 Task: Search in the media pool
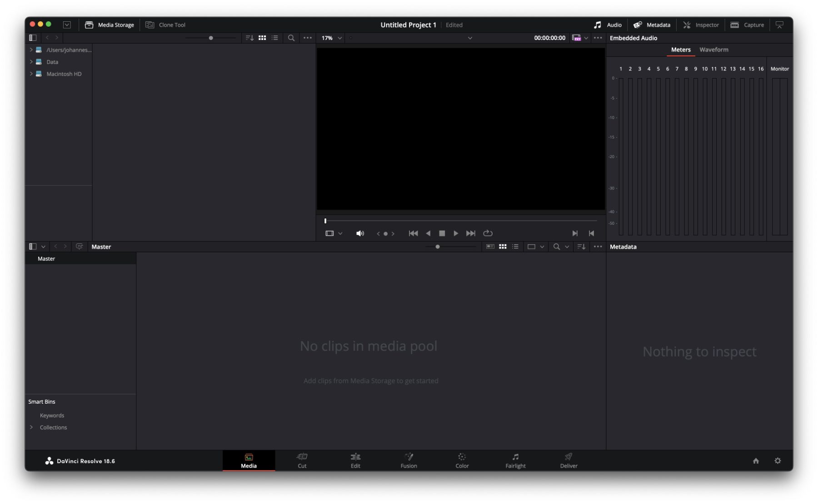[556, 247]
